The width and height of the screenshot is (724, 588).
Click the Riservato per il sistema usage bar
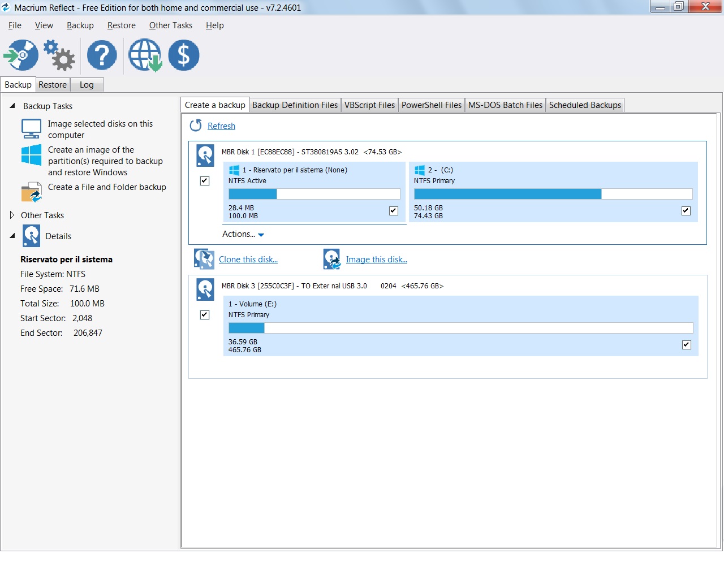pos(314,194)
